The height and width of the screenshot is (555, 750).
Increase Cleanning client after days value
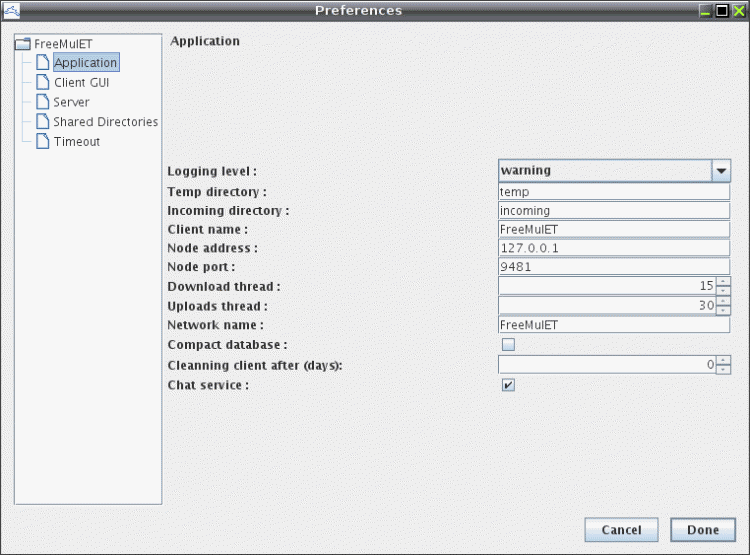(723, 360)
